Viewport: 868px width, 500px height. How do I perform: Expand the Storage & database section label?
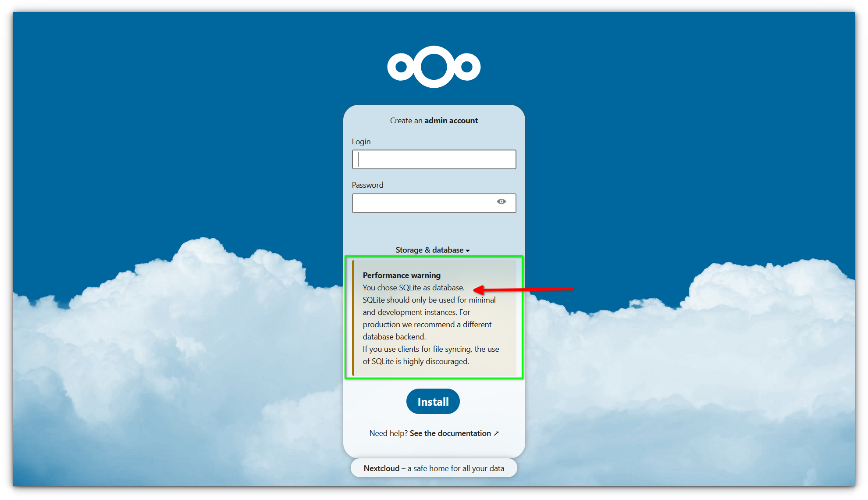coord(430,250)
